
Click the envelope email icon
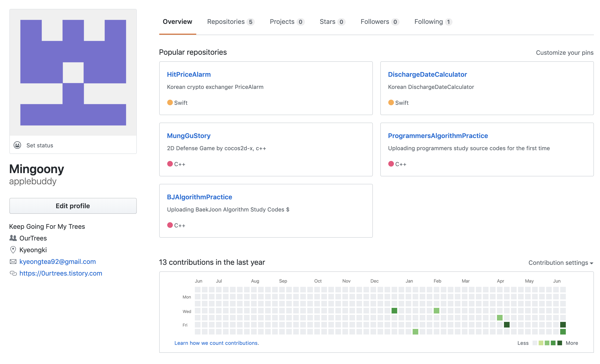pyautogui.click(x=13, y=262)
